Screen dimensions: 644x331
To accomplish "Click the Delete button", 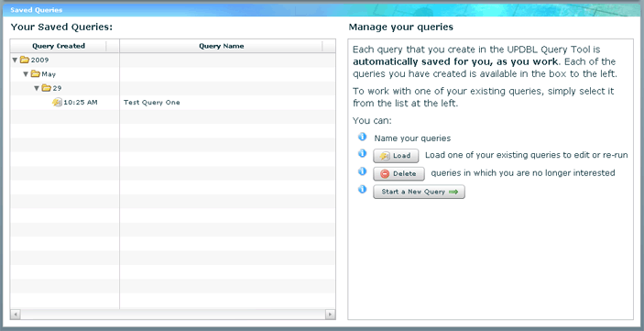I will [x=398, y=174].
